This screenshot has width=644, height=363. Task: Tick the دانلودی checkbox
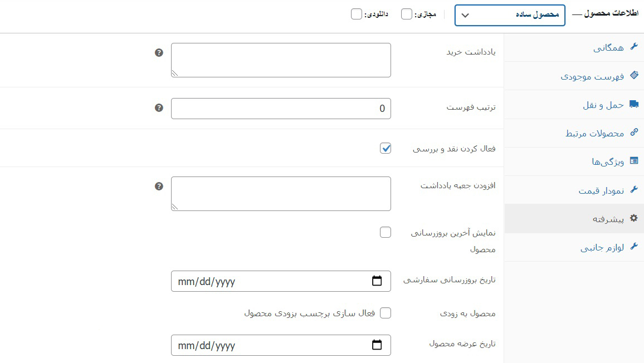pyautogui.click(x=356, y=14)
